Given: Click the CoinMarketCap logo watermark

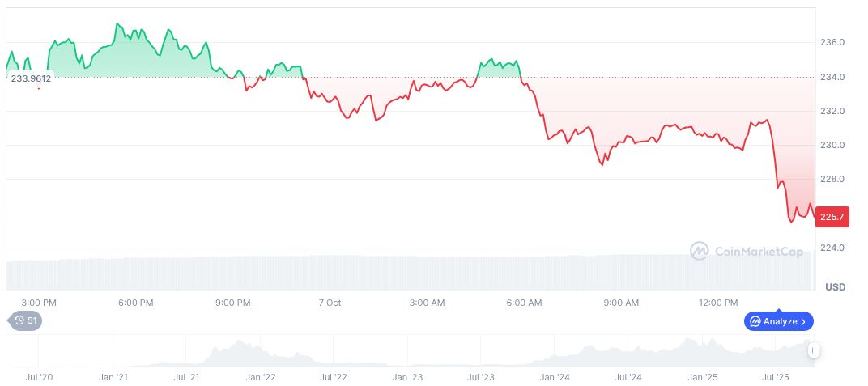Looking at the screenshot, I should 746,252.
